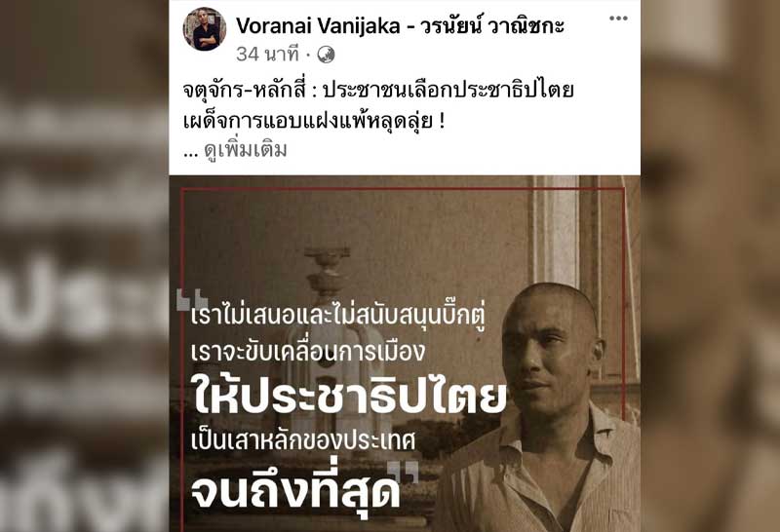Click the blurred background right of the post
780x532 pixels.
[711, 266]
